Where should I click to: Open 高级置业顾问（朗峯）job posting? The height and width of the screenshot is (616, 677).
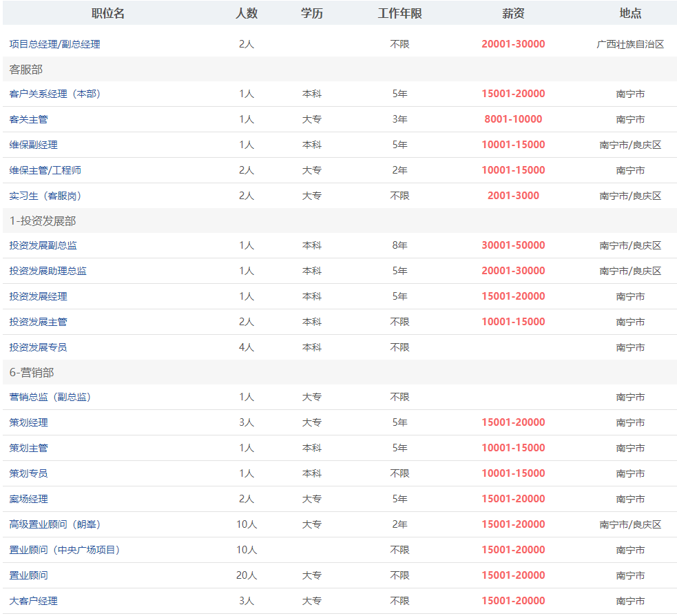tap(54, 524)
